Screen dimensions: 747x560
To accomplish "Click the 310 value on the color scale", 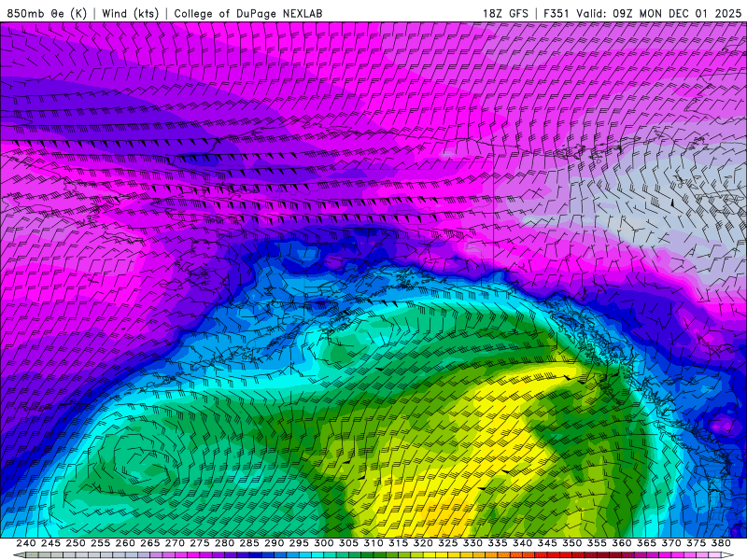I will (373, 543).
